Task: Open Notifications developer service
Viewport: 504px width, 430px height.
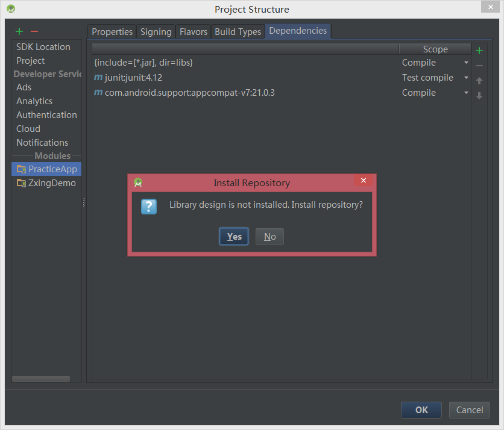Action: [x=46, y=143]
